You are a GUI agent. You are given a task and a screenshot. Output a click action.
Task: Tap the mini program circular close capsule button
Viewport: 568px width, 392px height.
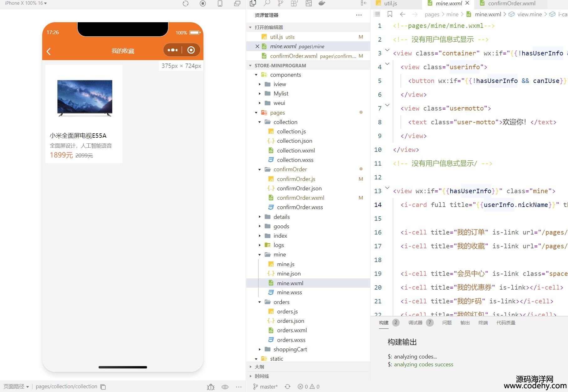(191, 50)
